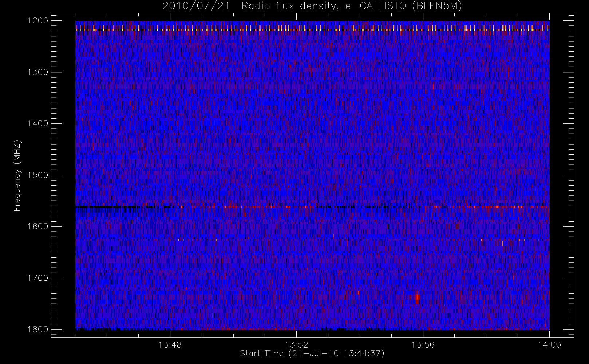Click the red interference line near 1560 MHz
Viewport: 589px width, 364px height.
[x=312, y=207]
